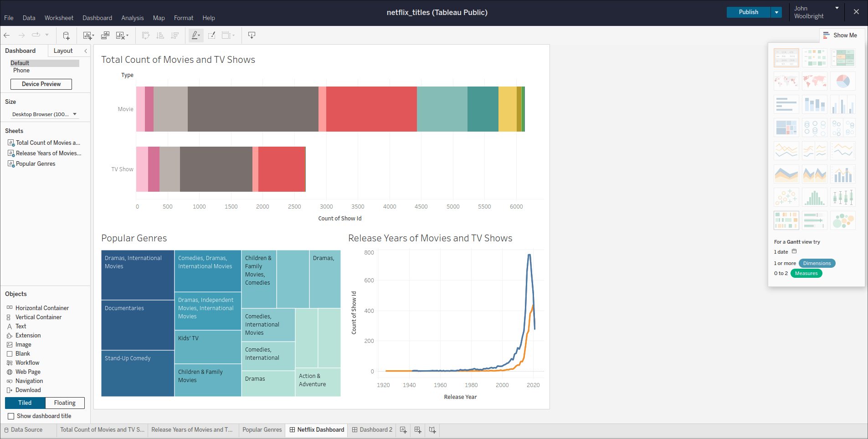Open the Analysis menu
This screenshot has height=439, width=868.
[132, 18]
